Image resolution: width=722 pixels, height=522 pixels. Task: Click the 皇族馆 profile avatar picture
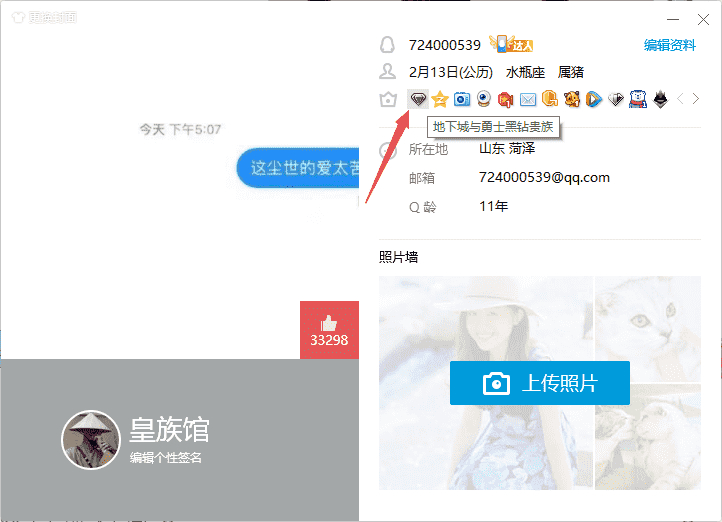coord(92,440)
